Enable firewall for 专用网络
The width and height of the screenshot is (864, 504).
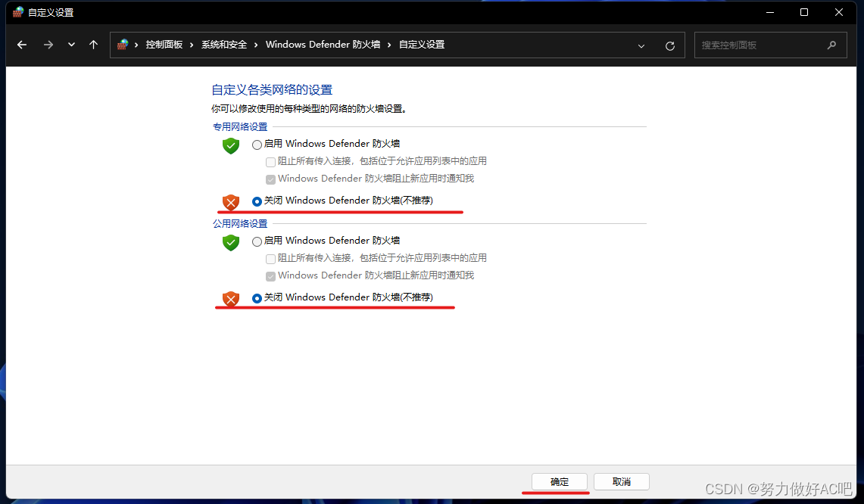coord(257,145)
